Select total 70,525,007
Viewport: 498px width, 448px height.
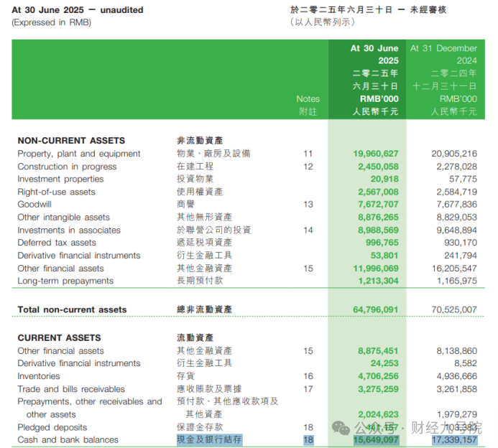[x=454, y=309]
